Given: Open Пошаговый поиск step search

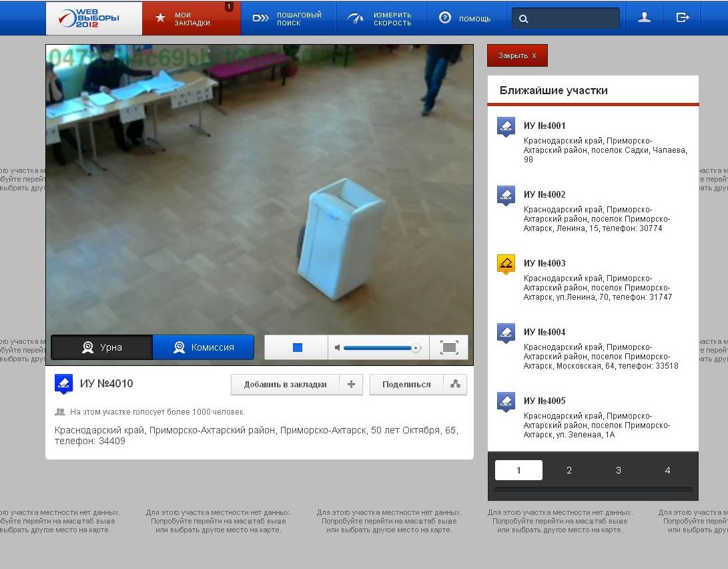Looking at the screenshot, I should [288, 18].
